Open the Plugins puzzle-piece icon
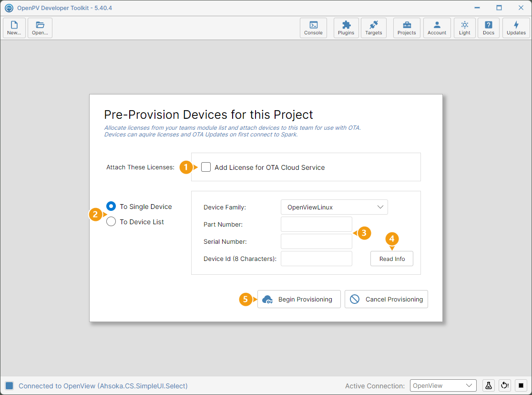The height and width of the screenshot is (395, 532). point(346,28)
